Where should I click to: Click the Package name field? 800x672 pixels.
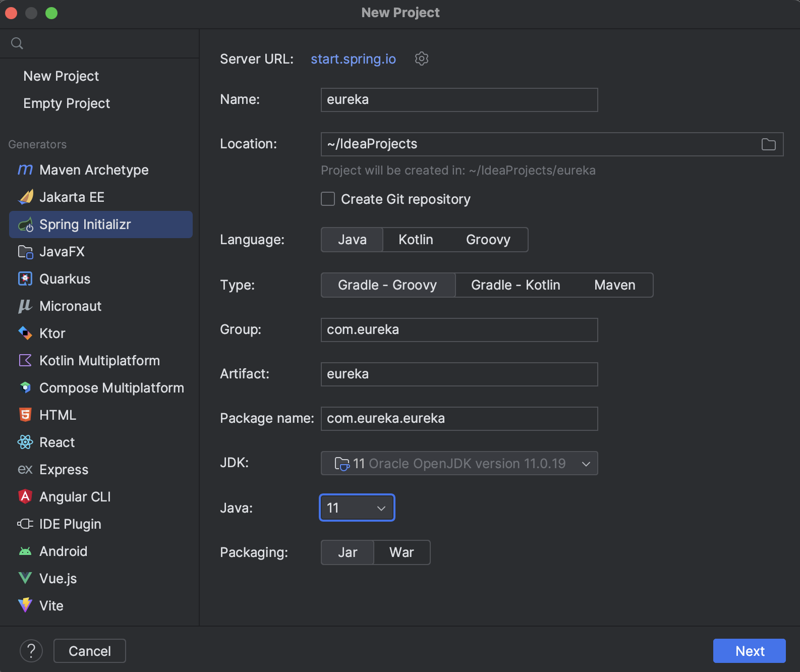(x=459, y=419)
